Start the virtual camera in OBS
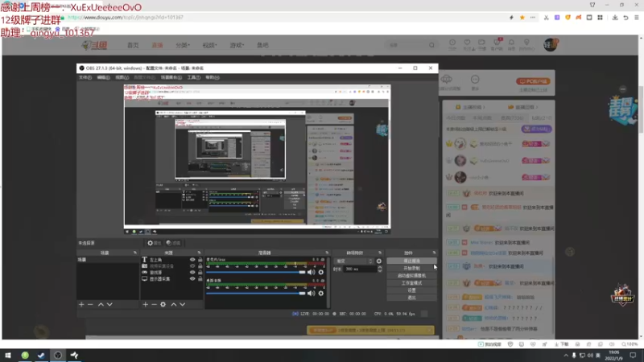Screen dimensions: 644x362 coord(411,275)
